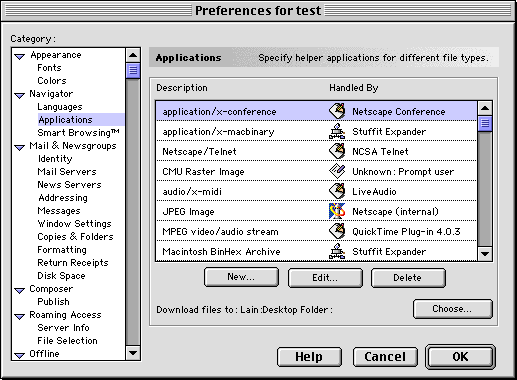Click the NCSA Telnet handler icon
This screenshot has width=517, height=380.
coord(337,151)
